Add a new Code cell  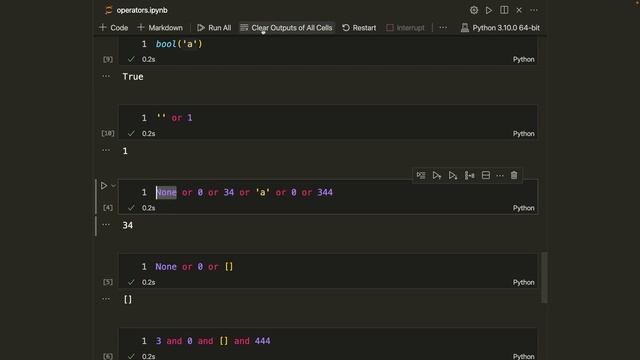(113, 28)
